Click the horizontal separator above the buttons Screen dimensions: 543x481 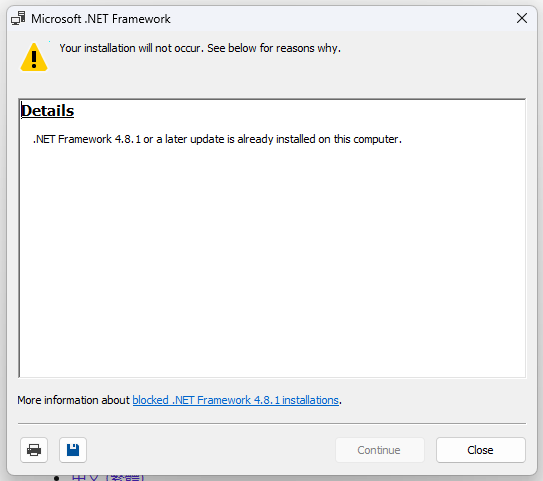pos(272,423)
